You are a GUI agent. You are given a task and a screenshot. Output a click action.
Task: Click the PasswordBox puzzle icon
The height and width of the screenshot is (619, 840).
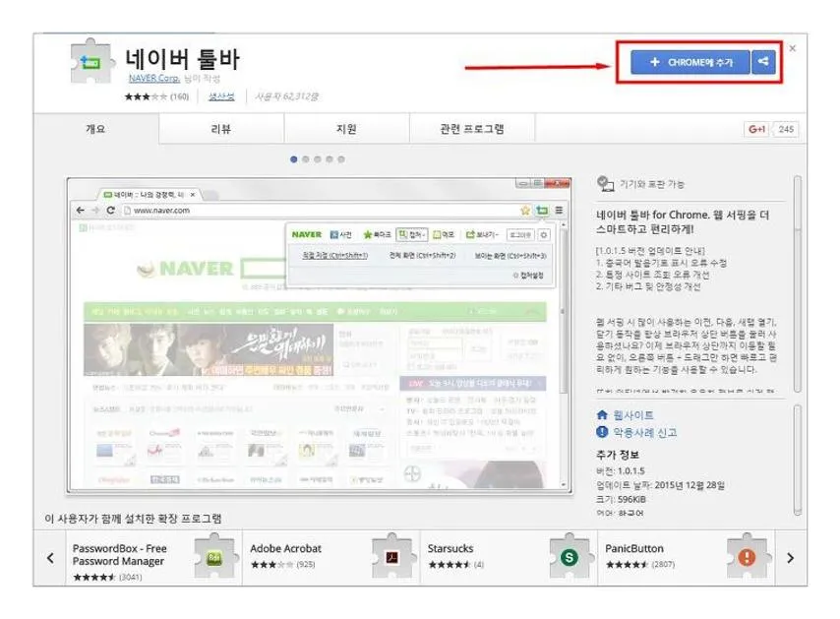coord(215,557)
